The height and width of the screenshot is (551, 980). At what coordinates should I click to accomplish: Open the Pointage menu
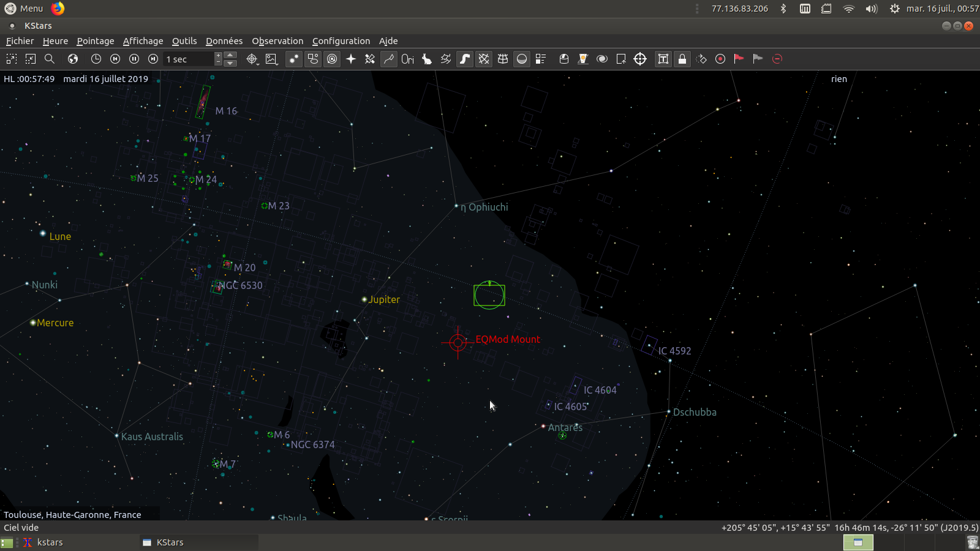pyautogui.click(x=96, y=41)
